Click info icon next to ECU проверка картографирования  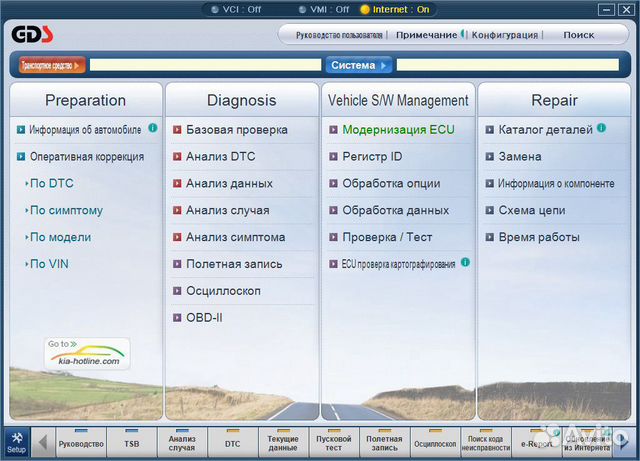click(x=465, y=263)
